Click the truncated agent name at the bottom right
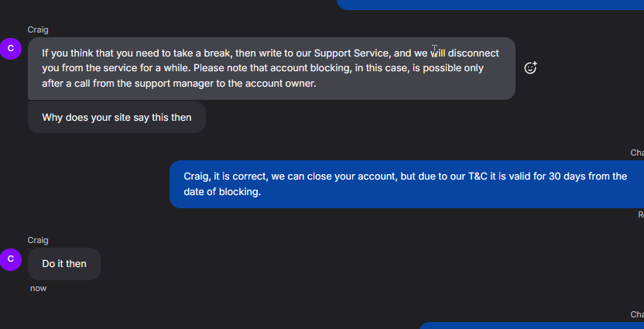This screenshot has height=329, width=644. [637, 314]
